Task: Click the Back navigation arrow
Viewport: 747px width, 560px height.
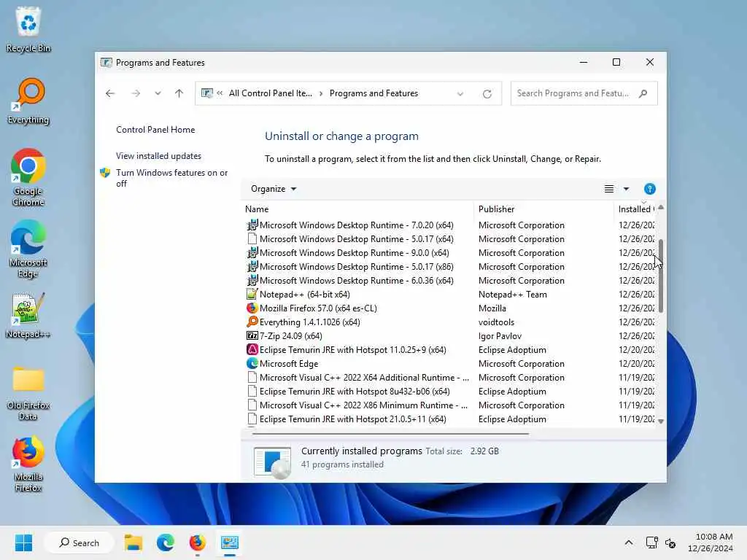Action: (x=110, y=93)
